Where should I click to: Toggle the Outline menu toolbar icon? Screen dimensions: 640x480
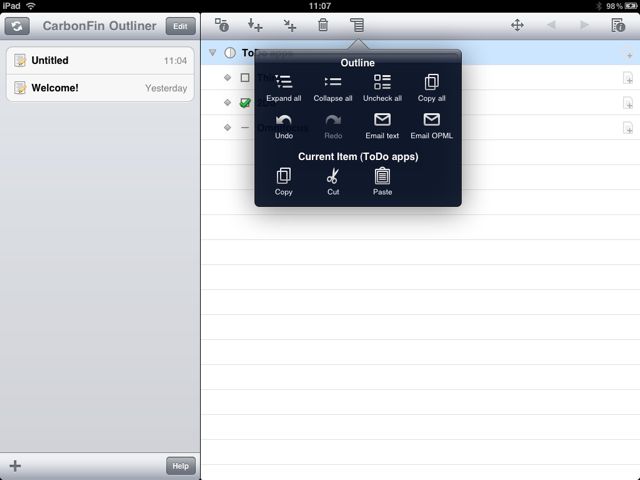[357, 25]
